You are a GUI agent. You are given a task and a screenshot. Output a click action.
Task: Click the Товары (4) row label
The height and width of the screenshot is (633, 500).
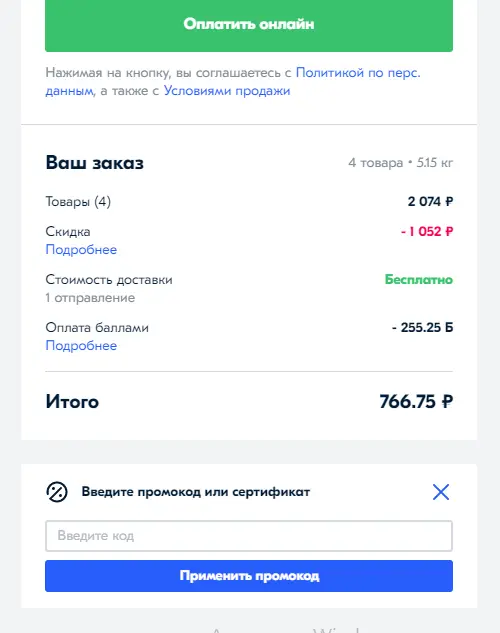[78, 201]
